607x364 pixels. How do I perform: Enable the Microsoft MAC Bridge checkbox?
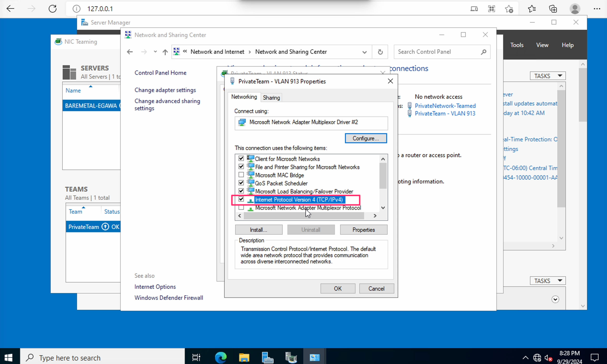pyautogui.click(x=241, y=175)
